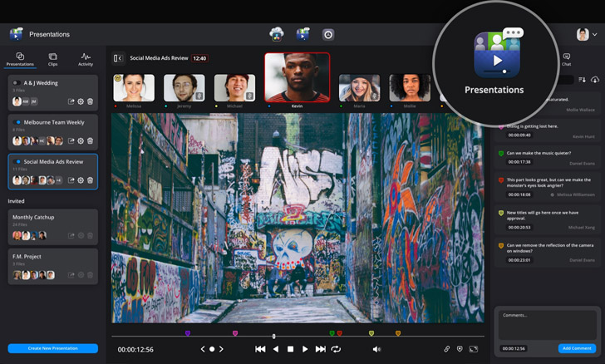
Task: Switch to the Clips tab
Action: (x=52, y=59)
